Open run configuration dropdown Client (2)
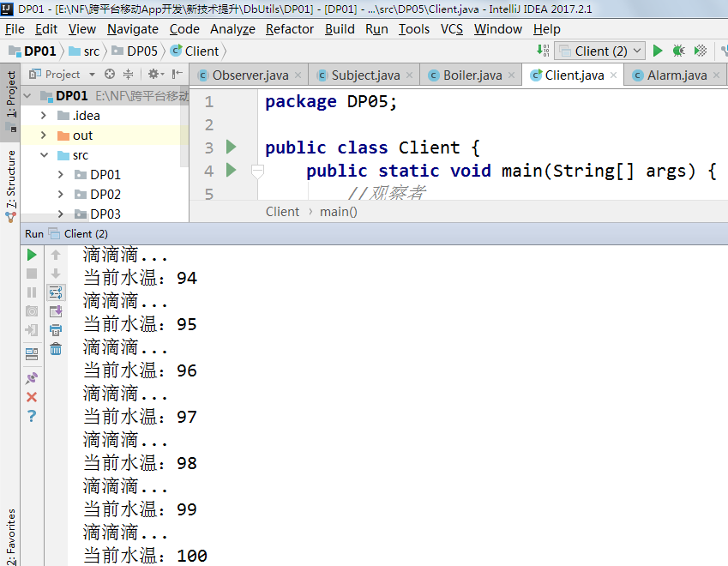 pos(599,51)
